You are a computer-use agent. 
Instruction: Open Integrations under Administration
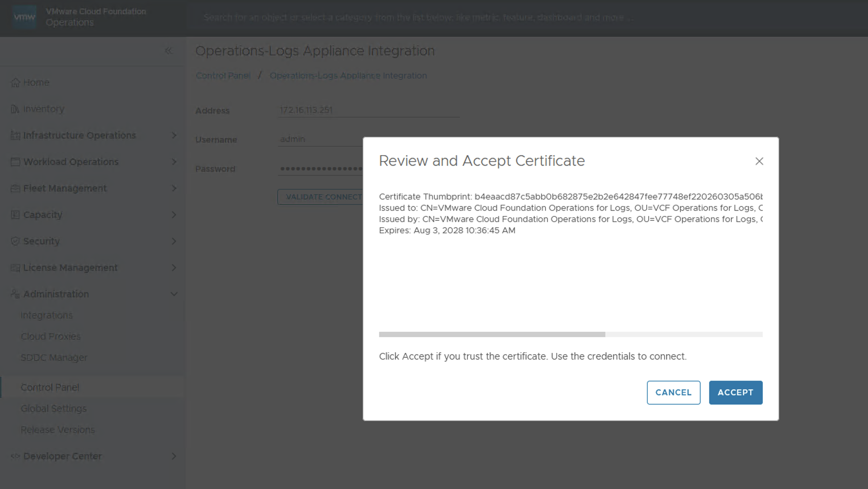click(x=47, y=315)
